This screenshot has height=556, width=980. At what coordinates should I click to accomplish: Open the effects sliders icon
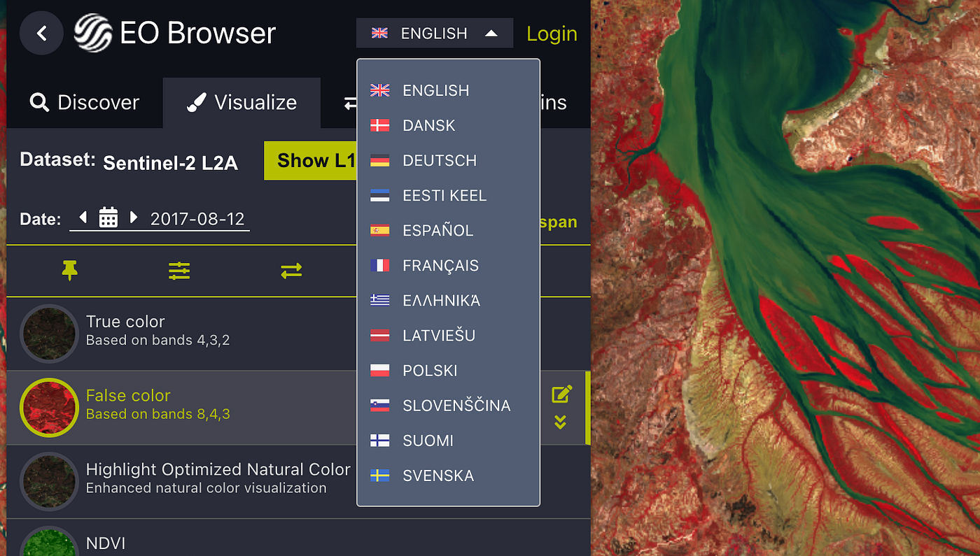[179, 271]
